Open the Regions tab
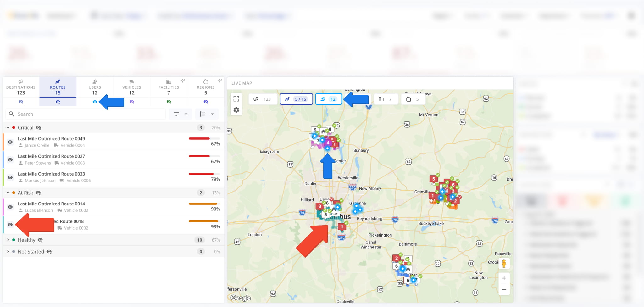644x307 pixels. click(x=206, y=87)
